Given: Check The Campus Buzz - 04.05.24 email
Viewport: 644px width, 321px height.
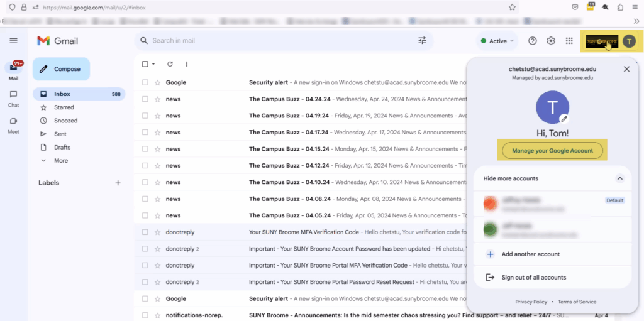Looking at the screenshot, I should click(x=145, y=215).
